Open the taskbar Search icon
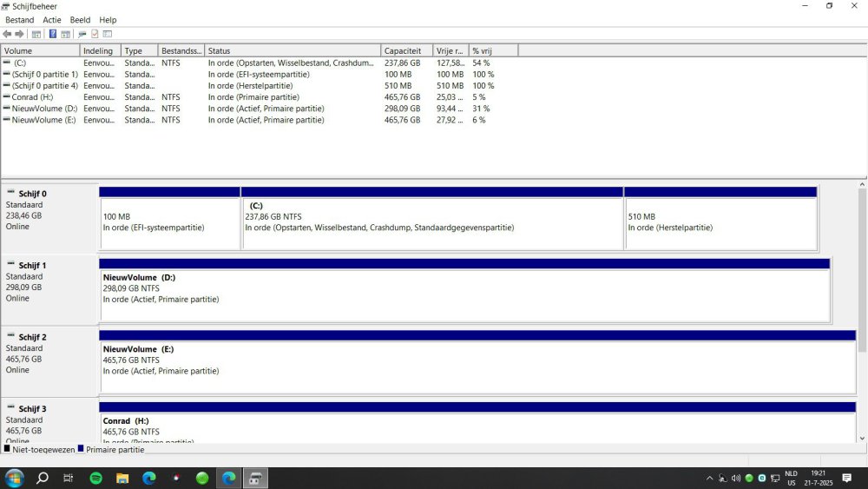 [42, 478]
